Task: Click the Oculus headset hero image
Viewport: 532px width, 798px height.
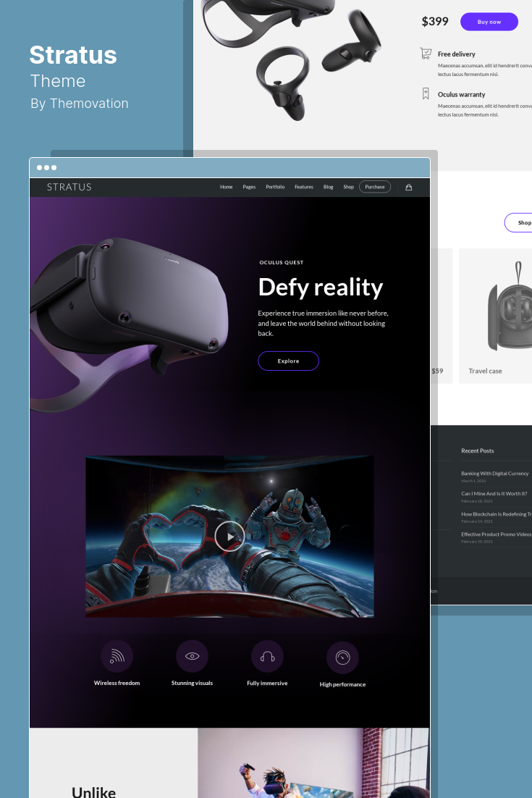Action: click(x=130, y=323)
